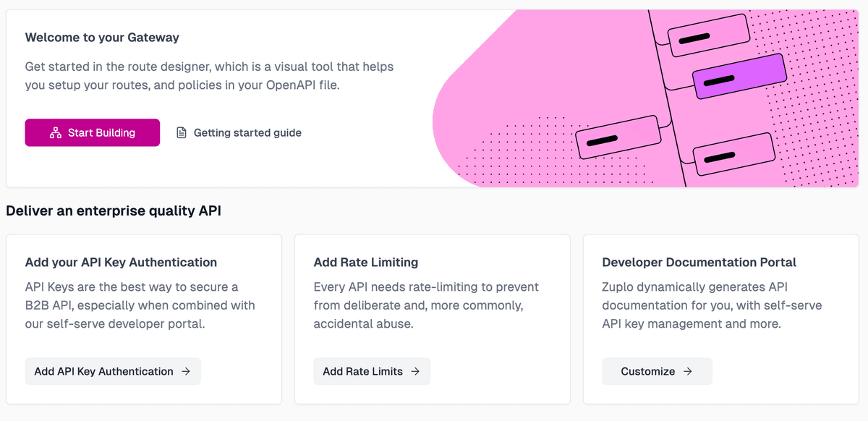Click the Customize button for the documentation portal

(657, 371)
